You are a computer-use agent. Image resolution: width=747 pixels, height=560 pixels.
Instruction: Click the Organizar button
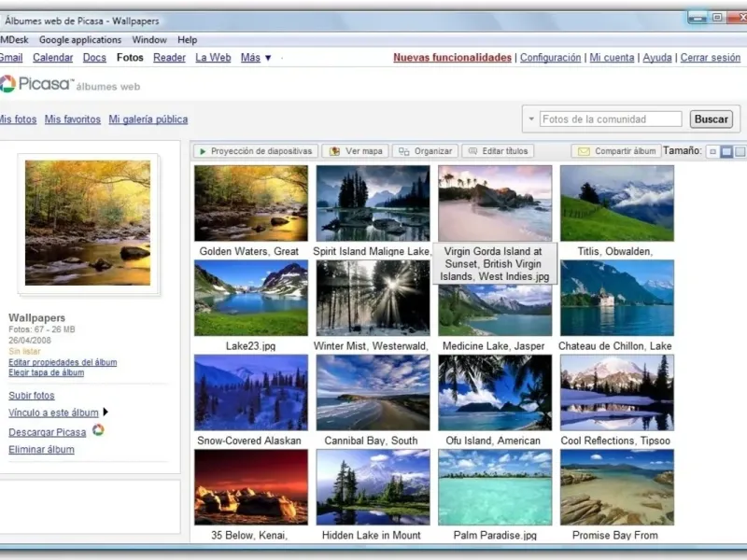coord(425,151)
